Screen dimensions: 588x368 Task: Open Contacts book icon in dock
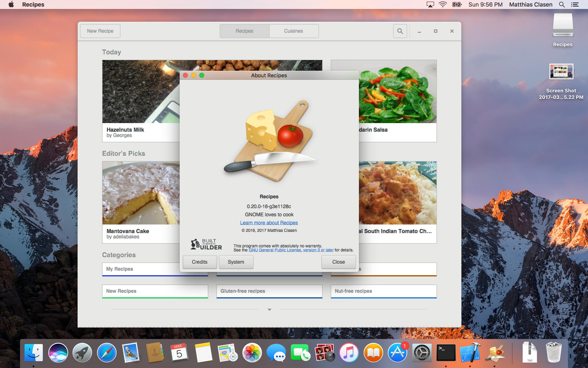tap(155, 352)
